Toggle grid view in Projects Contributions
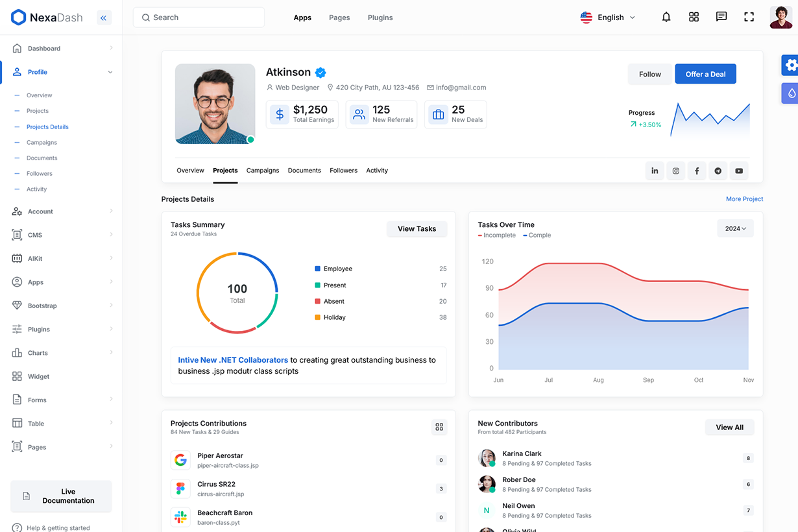The height and width of the screenshot is (532, 798). pos(439,427)
